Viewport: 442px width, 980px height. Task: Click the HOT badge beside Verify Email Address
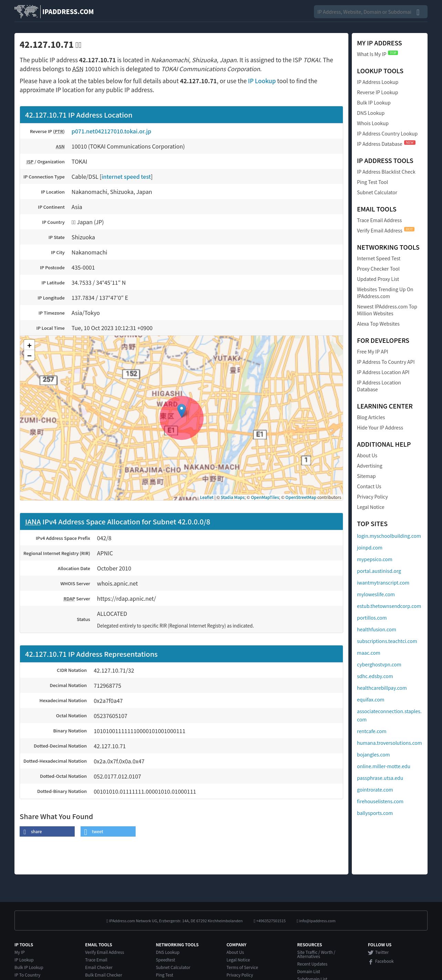click(x=409, y=229)
